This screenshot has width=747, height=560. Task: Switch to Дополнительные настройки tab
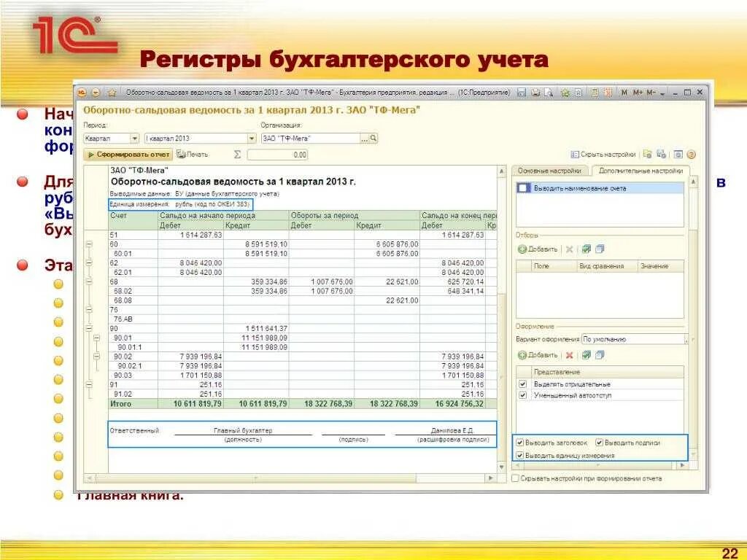(640, 171)
